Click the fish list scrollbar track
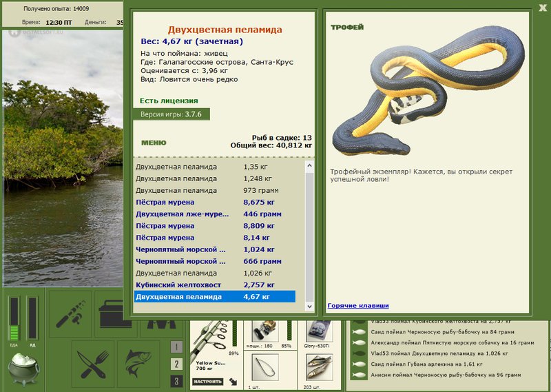 pyautogui.click(x=309, y=236)
